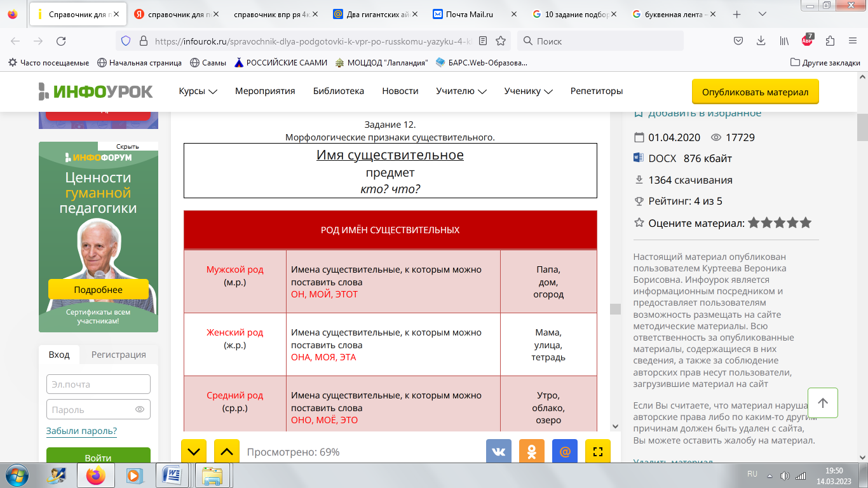The image size is (868, 488).
Task: Open the Adblock Plus extension icon
Action: (x=807, y=40)
